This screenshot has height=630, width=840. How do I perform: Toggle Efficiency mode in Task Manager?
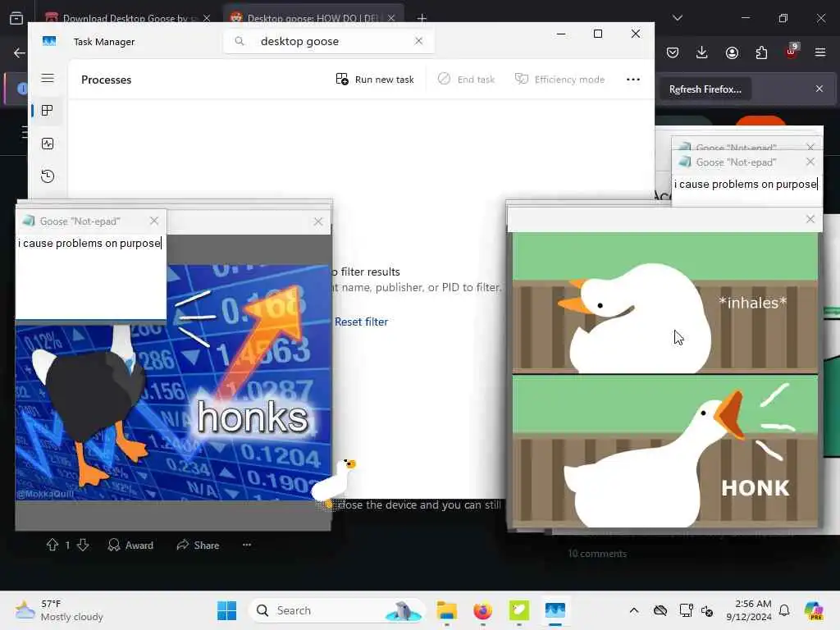(x=559, y=80)
